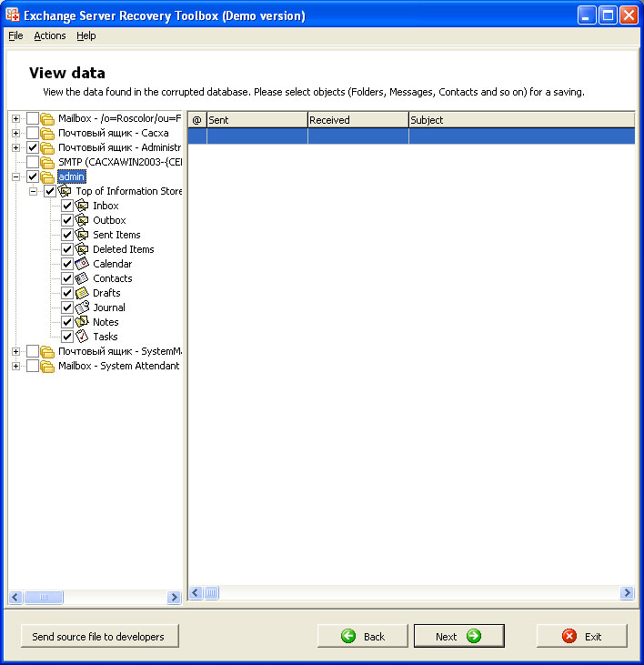Screen dimensions: 644x665
Task: Sort by the Received column header
Action: (358, 120)
